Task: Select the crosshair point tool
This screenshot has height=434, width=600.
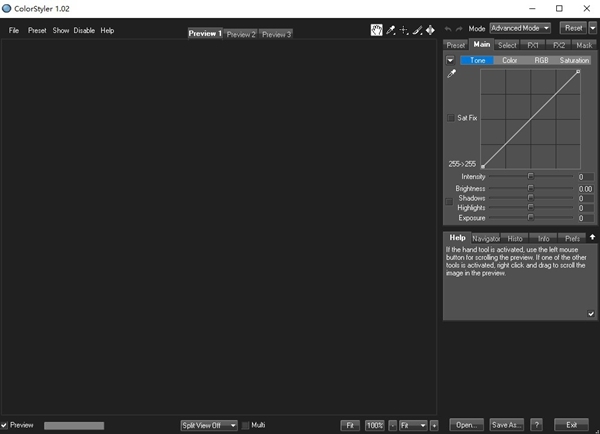Action: pyautogui.click(x=404, y=30)
